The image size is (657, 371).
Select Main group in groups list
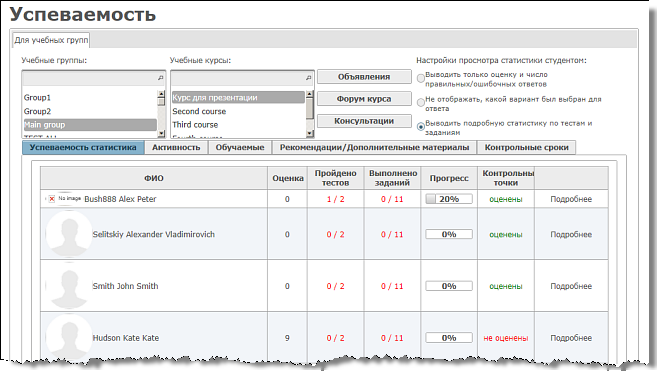point(90,125)
